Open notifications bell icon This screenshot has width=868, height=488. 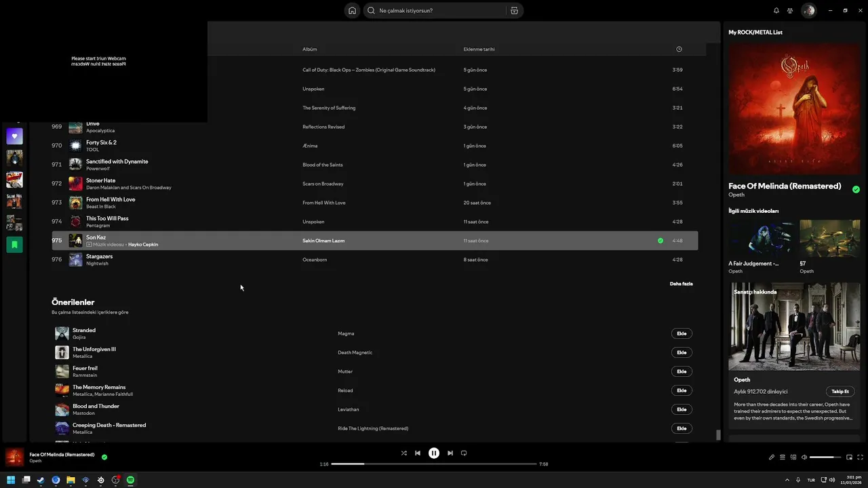click(776, 10)
